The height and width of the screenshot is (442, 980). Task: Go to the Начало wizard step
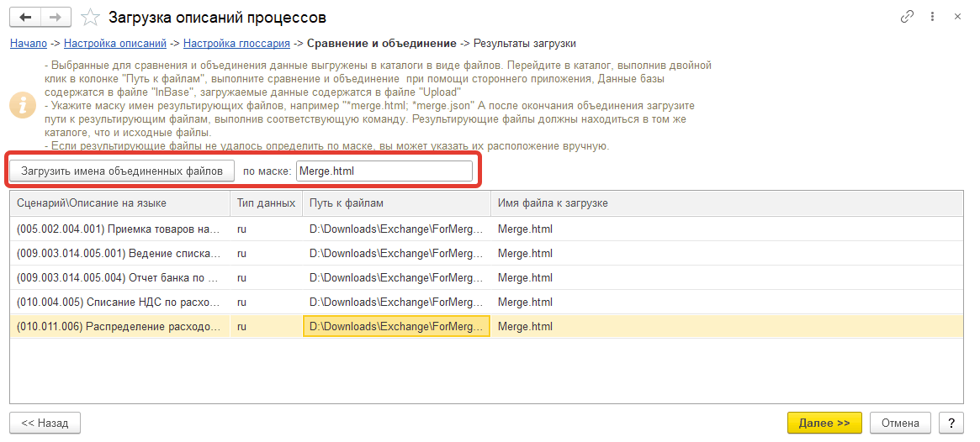pos(28,43)
